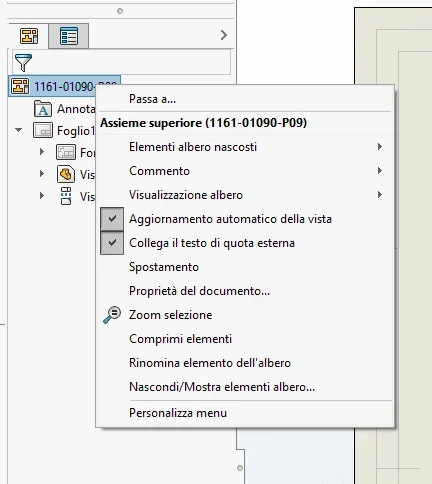Open the Commento submenu
The image size is (432, 484).
(245, 171)
